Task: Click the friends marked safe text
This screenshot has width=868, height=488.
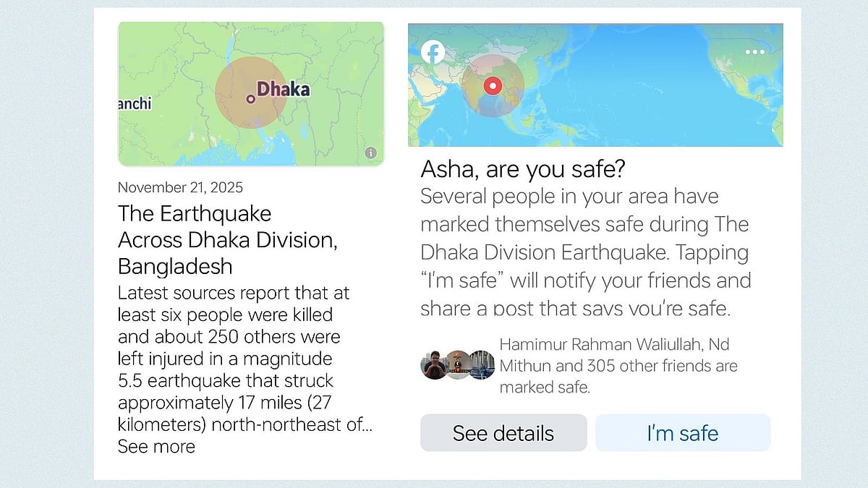Action: click(618, 366)
